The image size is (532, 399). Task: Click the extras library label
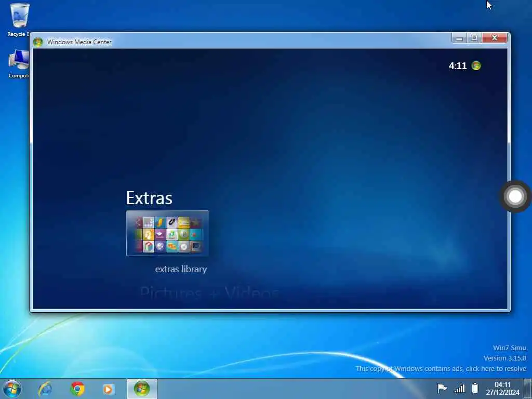pos(181,269)
